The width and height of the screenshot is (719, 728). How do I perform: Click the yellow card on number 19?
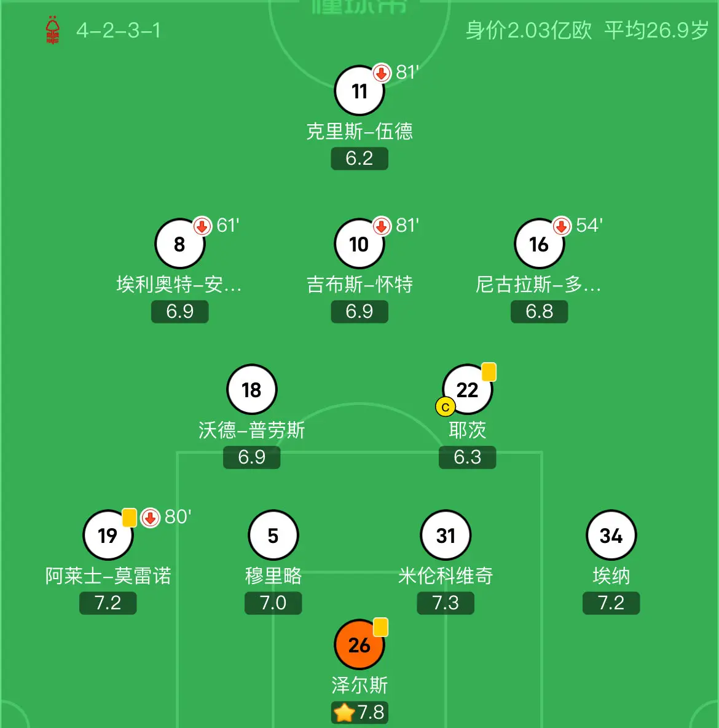pyautogui.click(x=130, y=518)
